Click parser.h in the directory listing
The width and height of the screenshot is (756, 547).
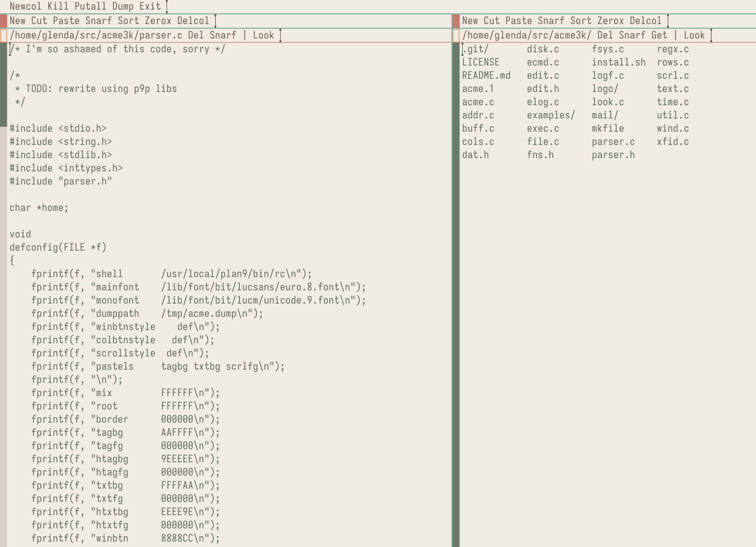(x=614, y=155)
